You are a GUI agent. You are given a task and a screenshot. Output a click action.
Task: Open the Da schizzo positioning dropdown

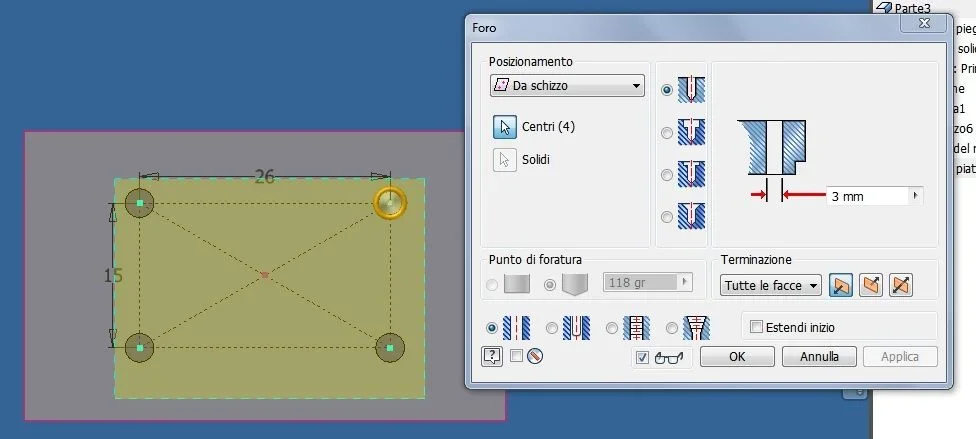coord(567,86)
